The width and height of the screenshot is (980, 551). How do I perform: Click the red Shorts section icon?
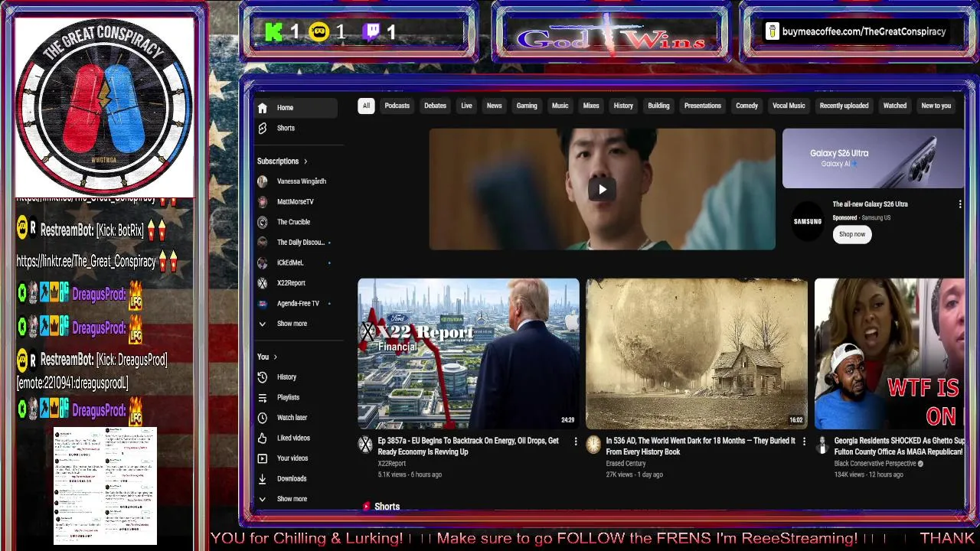pos(367,507)
